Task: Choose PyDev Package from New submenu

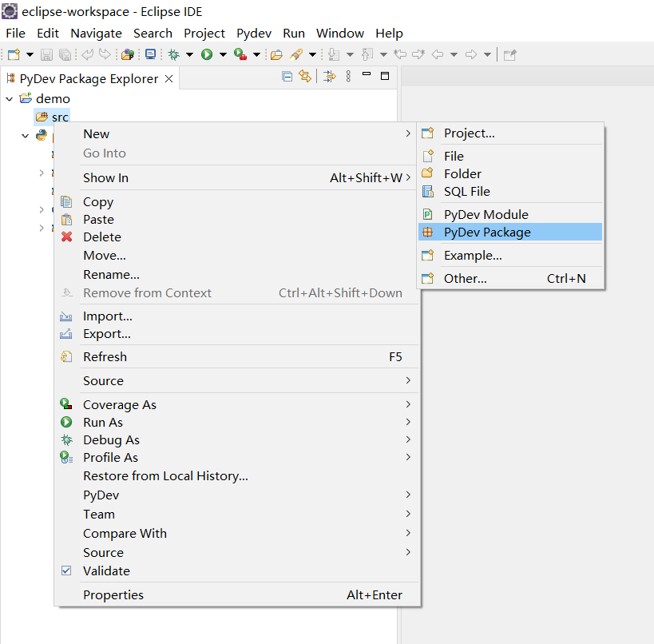Action: pos(510,232)
